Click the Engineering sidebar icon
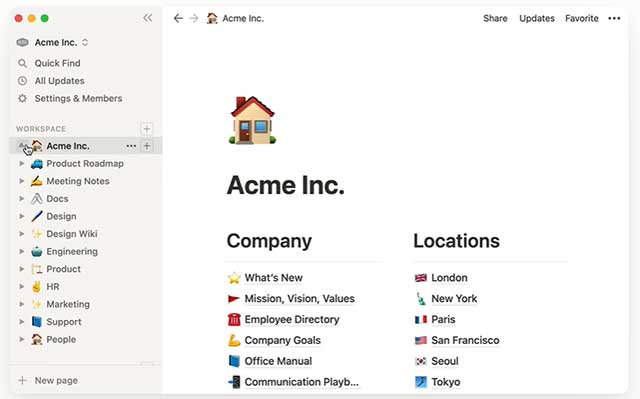The image size is (640, 399). pyautogui.click(x=37, y=251)
